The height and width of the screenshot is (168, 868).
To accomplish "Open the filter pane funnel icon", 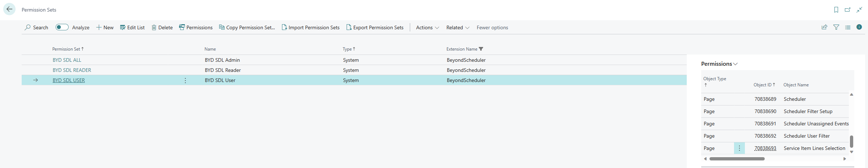I will pos(836,27).
